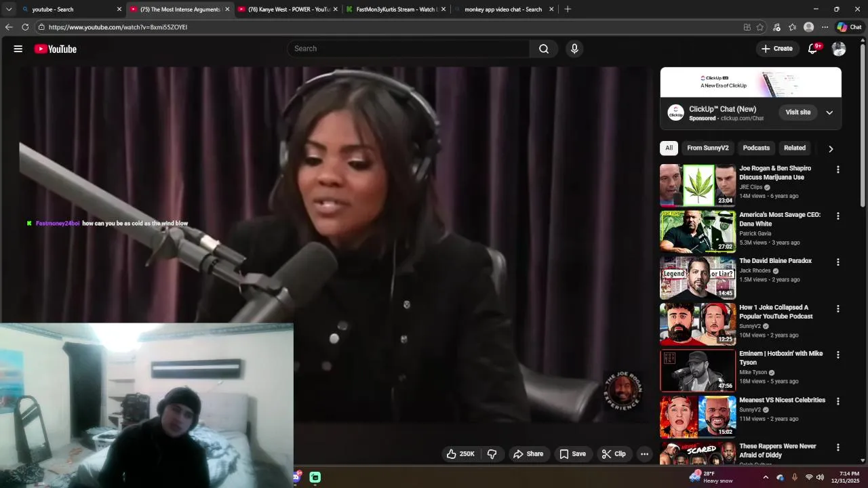Open options for 'These Rappers Were Never Afraid'
Screen dimensions: 868x488
[838, 448]
